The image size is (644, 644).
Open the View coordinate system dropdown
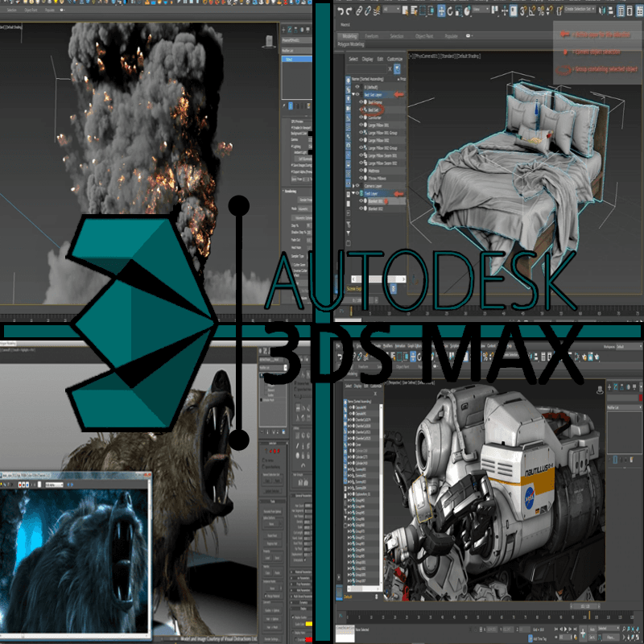pyautogui.click(x=481, y=9)
